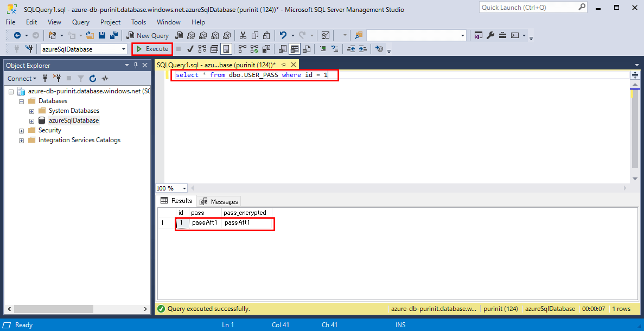Click the pass_encrypted column header

(246, 213)
